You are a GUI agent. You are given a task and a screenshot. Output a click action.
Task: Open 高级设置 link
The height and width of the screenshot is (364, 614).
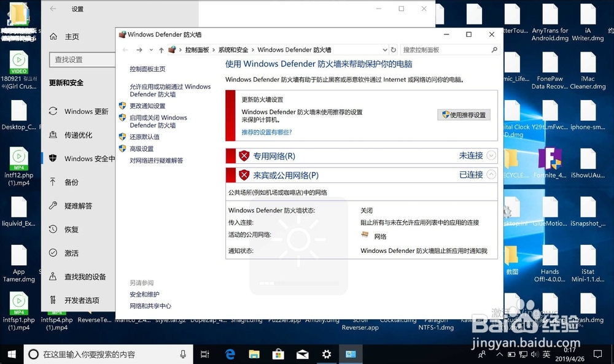141,149
